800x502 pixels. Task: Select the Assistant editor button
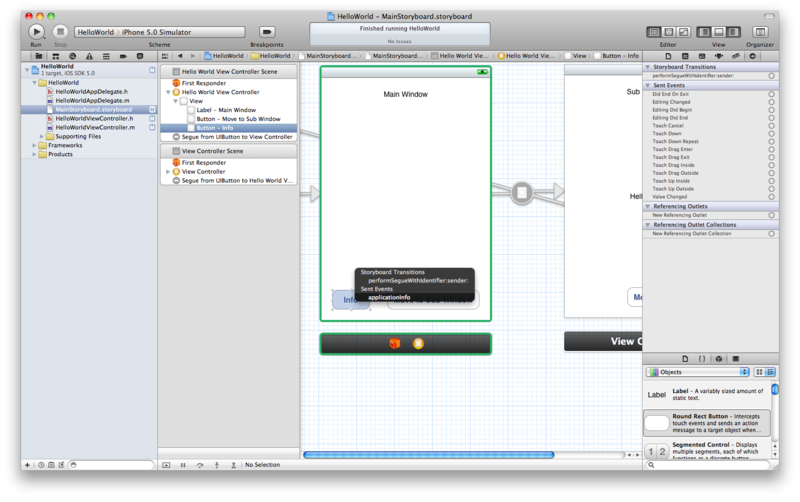tap(669, 32)
